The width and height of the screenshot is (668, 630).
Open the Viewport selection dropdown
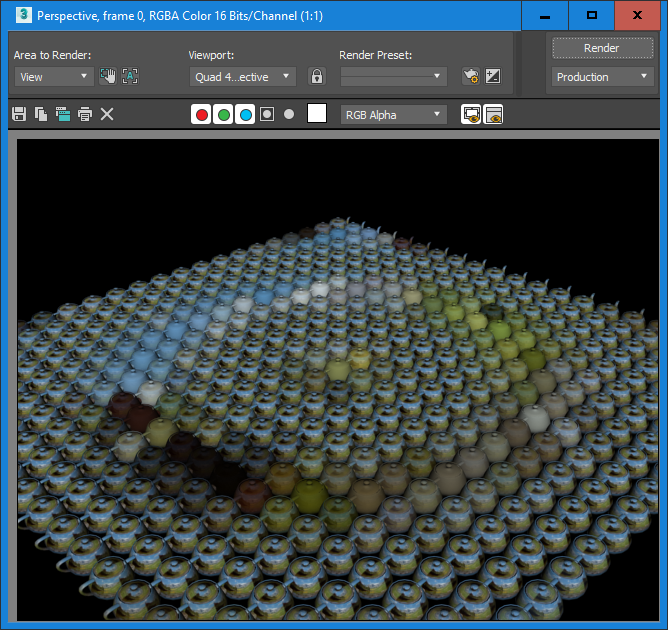(x=242, y=77)
